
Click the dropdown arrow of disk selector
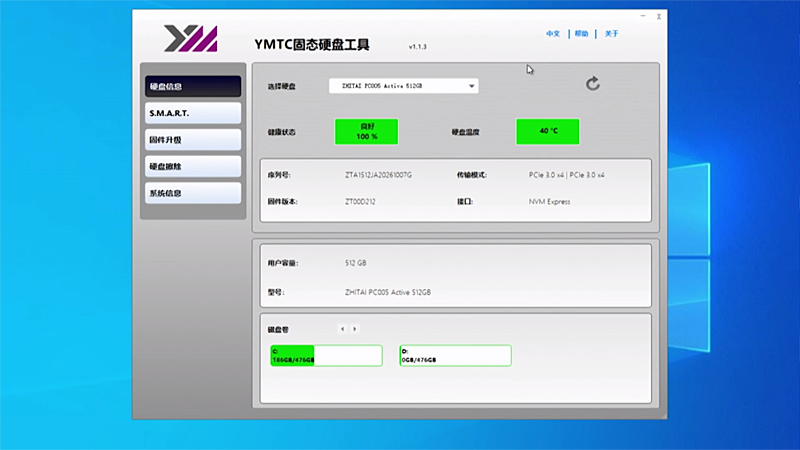point(471,86)
